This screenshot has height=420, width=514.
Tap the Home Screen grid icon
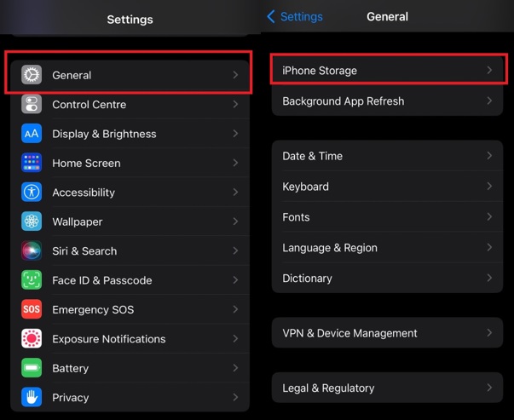coord(32,163)
